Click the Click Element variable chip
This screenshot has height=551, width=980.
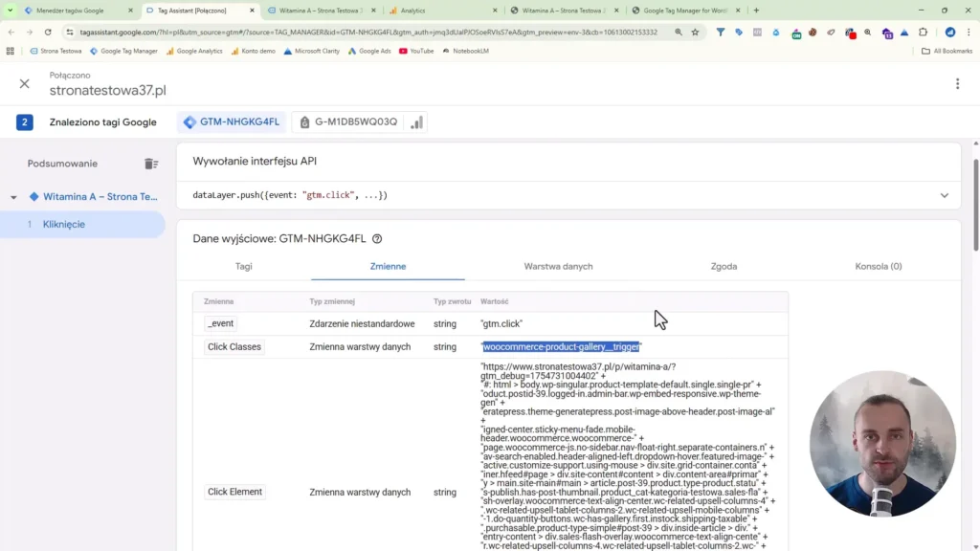coord(234,492)
